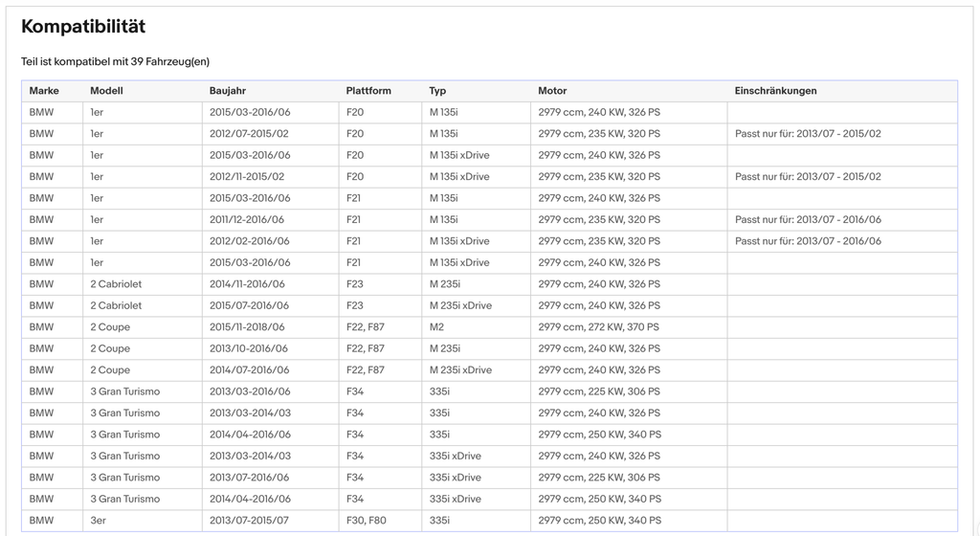Click 'M 135i' in the 2011/12-2016/06 row
This screenshot has height=536, width=980.
pyautogui.click(x=443, y=220)
